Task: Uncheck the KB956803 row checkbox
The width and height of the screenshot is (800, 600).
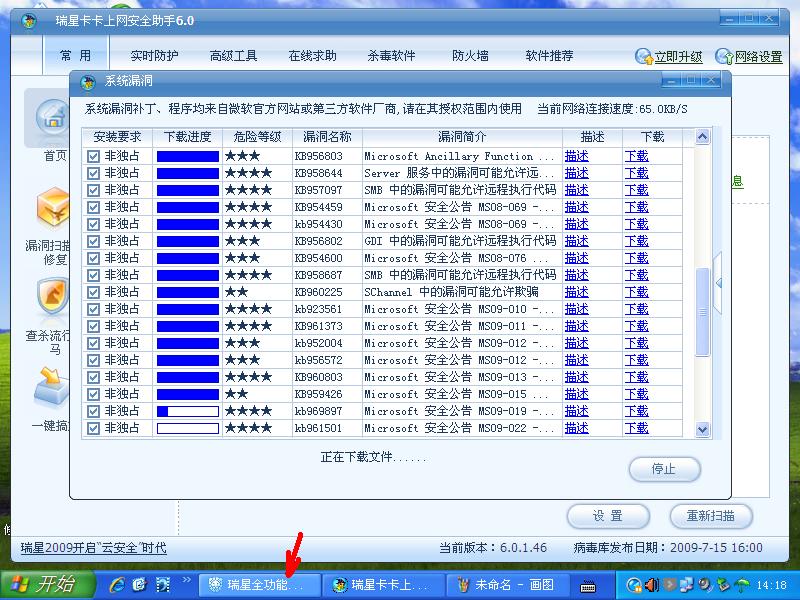Action: [93, 156]
